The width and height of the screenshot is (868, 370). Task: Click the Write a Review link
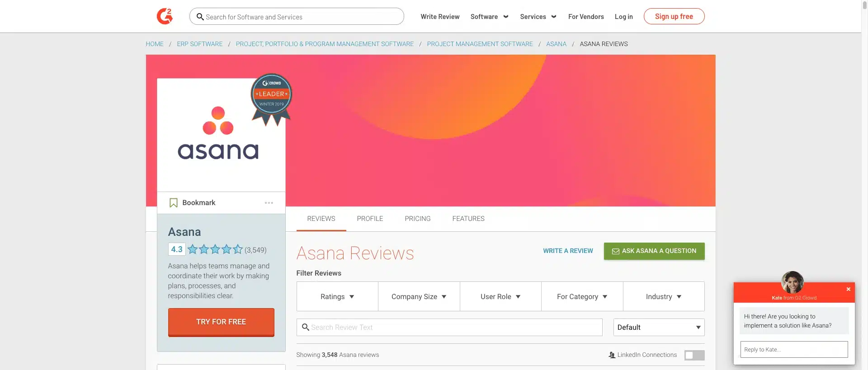click(568, 251)
